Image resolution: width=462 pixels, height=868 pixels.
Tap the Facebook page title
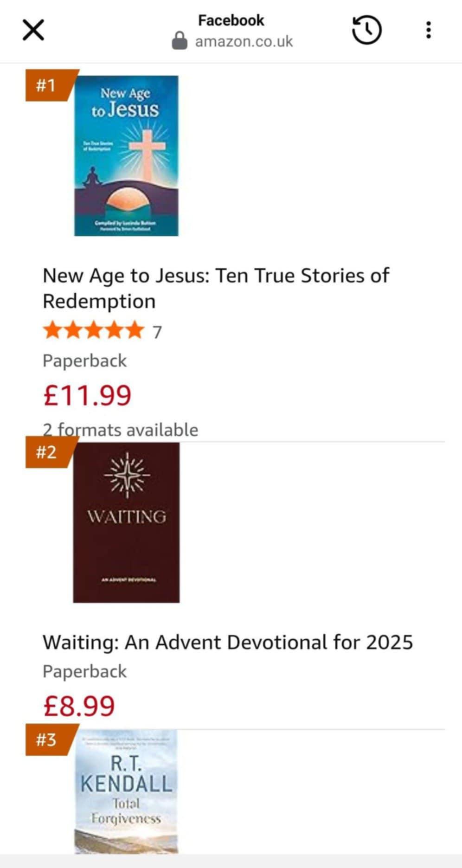pyautogui.click(x=231, y=20)
